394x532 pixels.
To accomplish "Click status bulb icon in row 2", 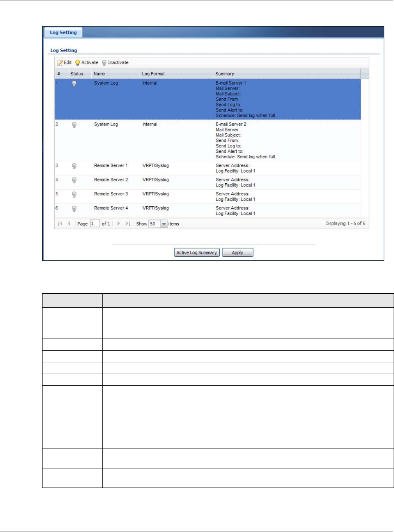I will click(x=74, y=125).
